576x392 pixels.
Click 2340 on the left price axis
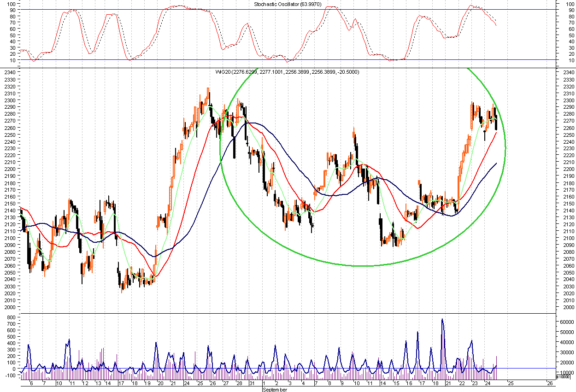[11, 72]
